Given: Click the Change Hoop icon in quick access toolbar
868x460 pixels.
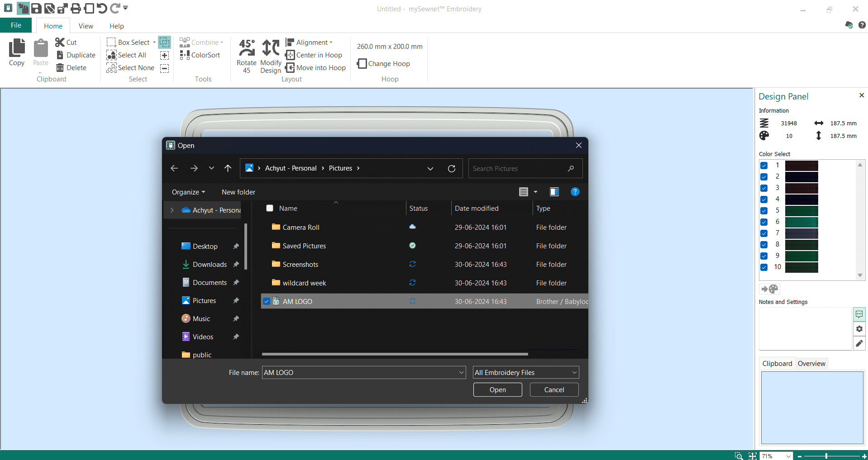Looking at the screenshot, I should tap(89, 8).
